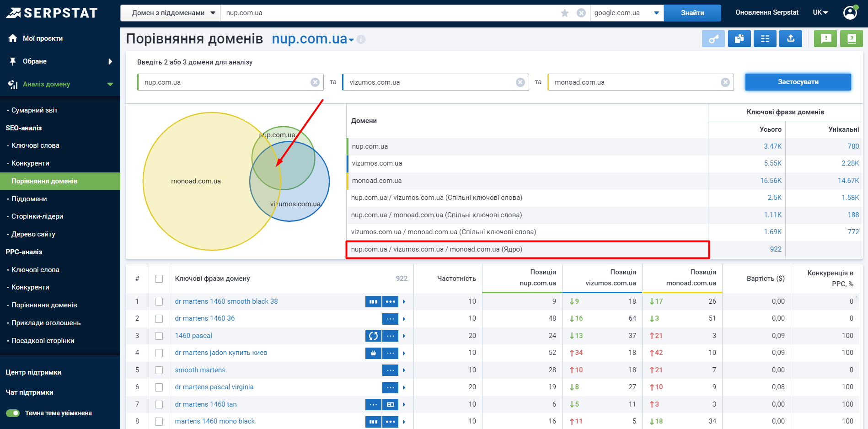Screen dimensions: 868x429
Task: Open Піддомени in the sidebar
Action: click(x=29, y=199)
